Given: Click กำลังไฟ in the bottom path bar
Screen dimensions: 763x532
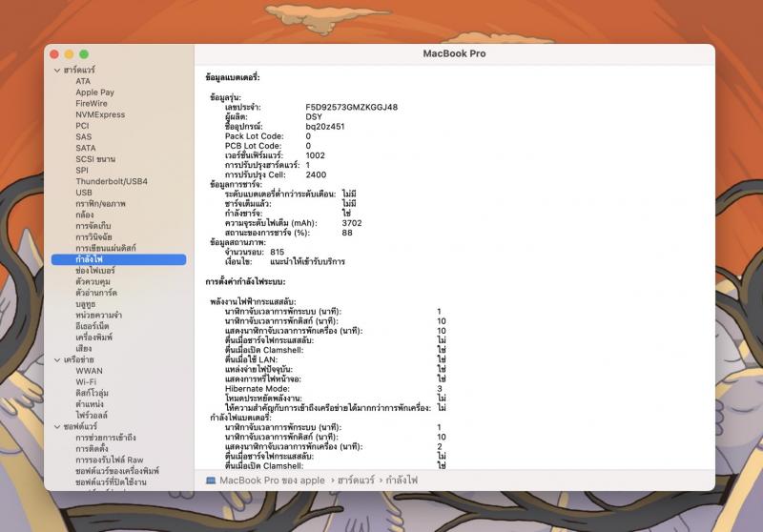Looking at the screenshot, I should tap(402, 481).
